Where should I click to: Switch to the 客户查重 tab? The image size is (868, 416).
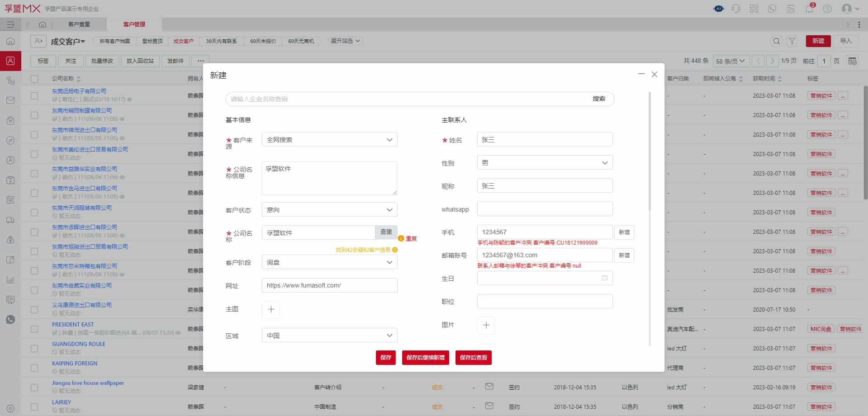[x=79, y=24]
